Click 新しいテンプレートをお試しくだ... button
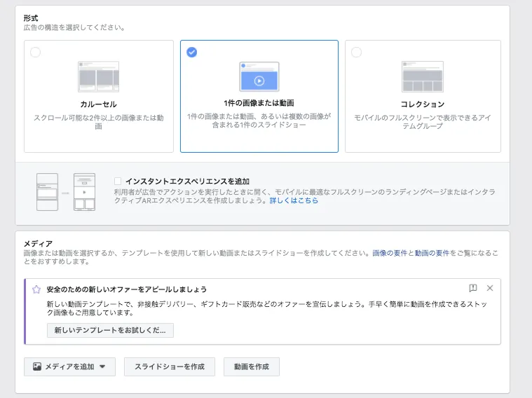The image size is (532, 398). [x=110, y=330]
